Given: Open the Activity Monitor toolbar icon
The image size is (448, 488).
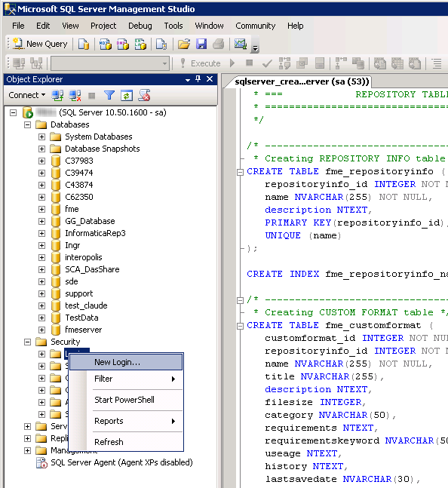Looking at the screenshot, I should point(240,44).
